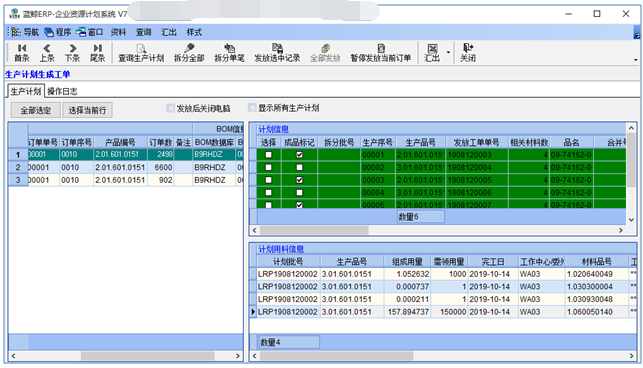Click the 全部选定 button
The width and height of the screenshot is (643, 368).
click(x=36, y=110)
